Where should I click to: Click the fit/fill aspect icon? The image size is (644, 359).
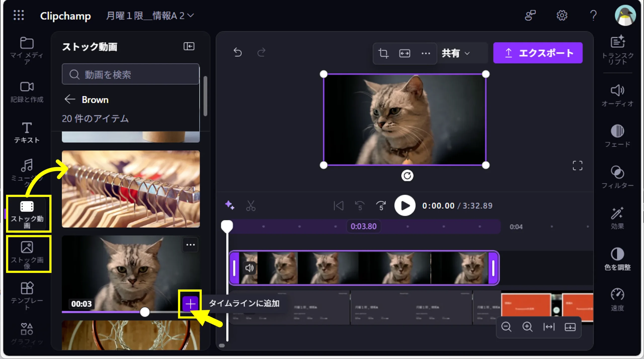tap(405, 53)
